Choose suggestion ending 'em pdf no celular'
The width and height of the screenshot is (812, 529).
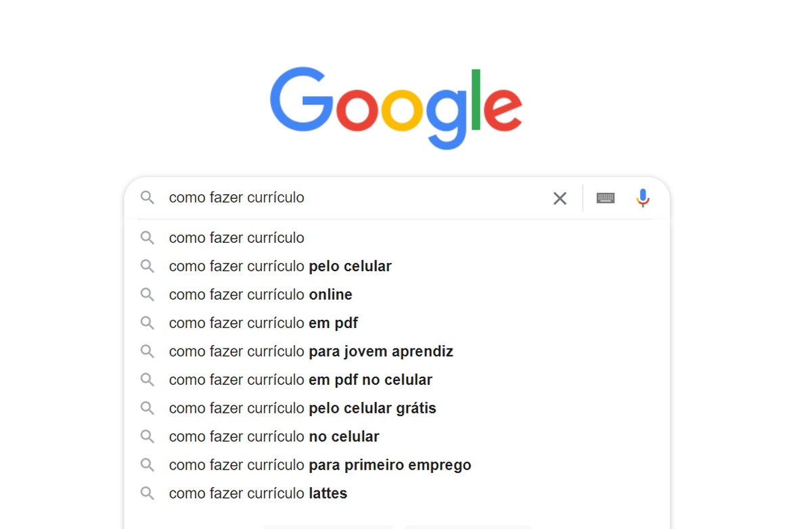click(x=300, y=380)
